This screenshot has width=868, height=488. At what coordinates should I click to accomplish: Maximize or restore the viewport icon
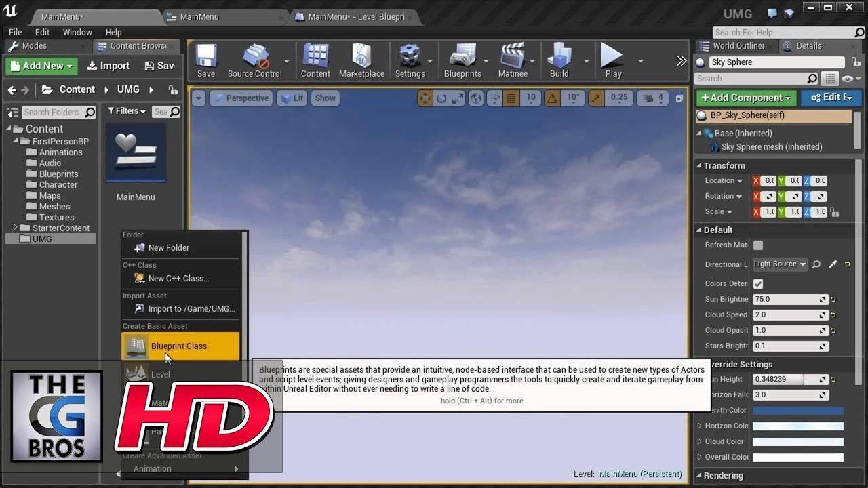tap(679, 98)
